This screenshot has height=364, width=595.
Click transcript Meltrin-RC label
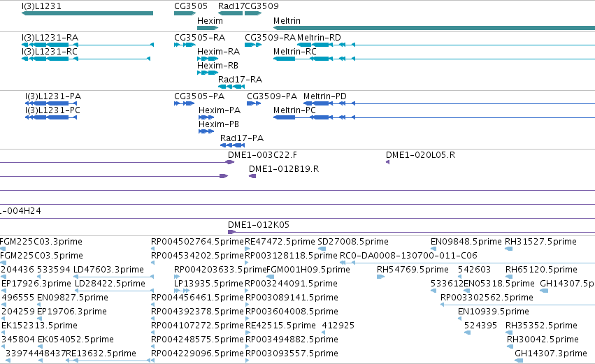pyautogui.click(x=295, y=52)
